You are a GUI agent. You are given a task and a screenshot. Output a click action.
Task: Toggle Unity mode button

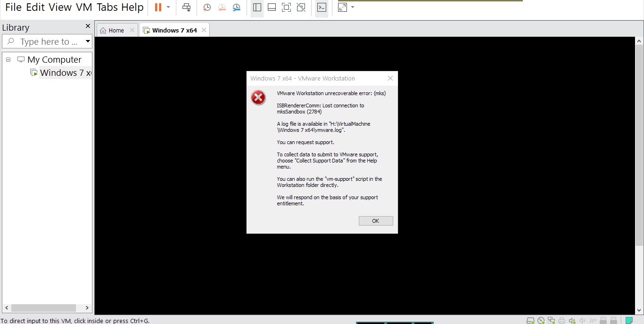pyautogui.click(x=301, y=8)
